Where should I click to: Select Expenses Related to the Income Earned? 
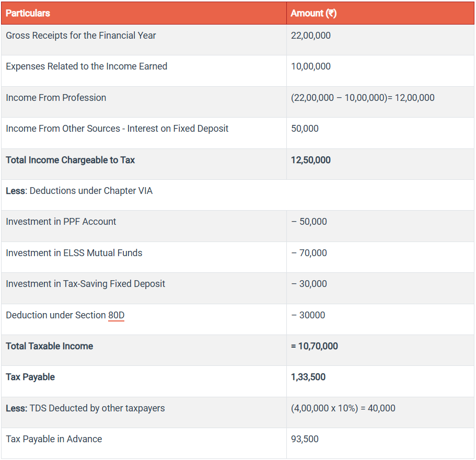tap(87, 66)
